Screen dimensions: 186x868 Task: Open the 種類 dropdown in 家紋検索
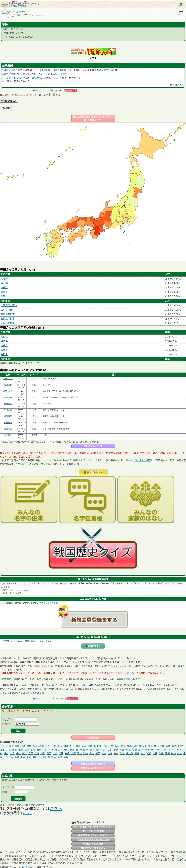click(22, 792)
